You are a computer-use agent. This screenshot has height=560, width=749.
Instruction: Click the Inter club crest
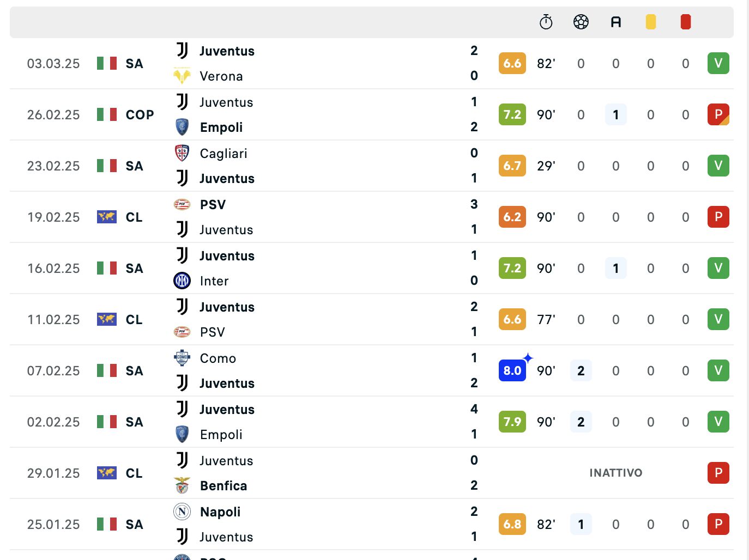point(182,281)
